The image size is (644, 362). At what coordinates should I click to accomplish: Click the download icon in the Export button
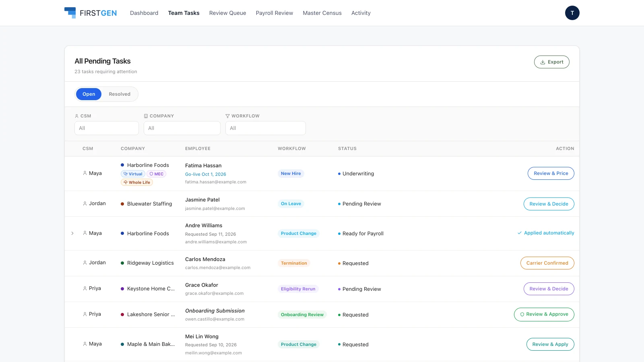coord(543,62)
